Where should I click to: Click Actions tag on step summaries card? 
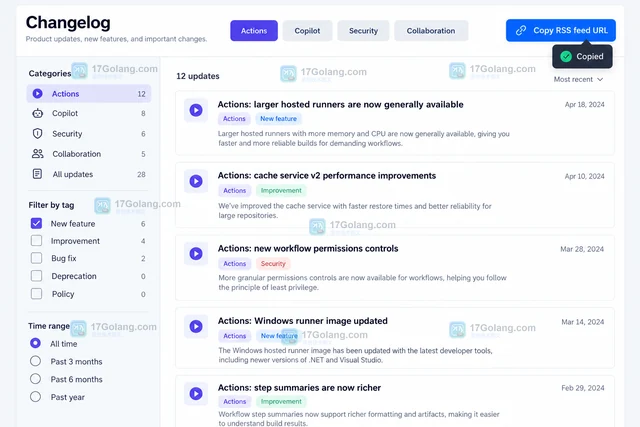[235, 402]
